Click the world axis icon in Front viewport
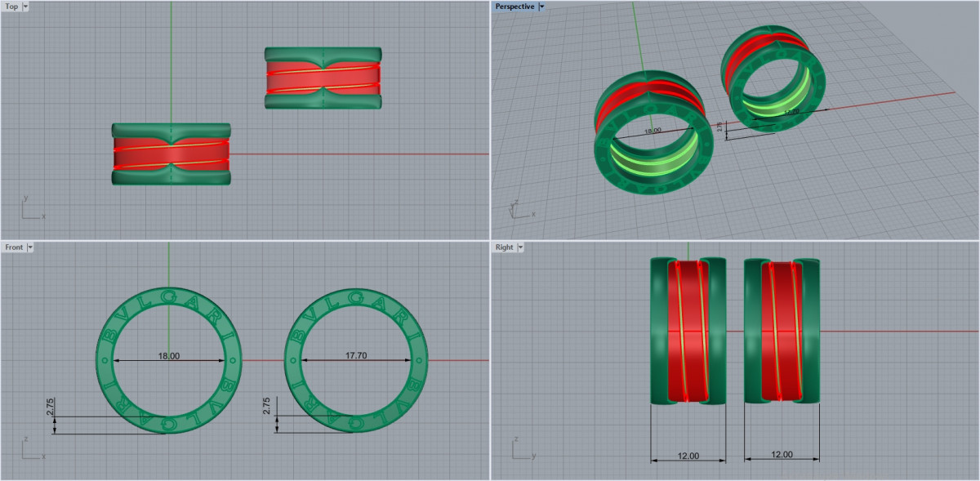This screenshot has height=481, width=980. [31, 449]
